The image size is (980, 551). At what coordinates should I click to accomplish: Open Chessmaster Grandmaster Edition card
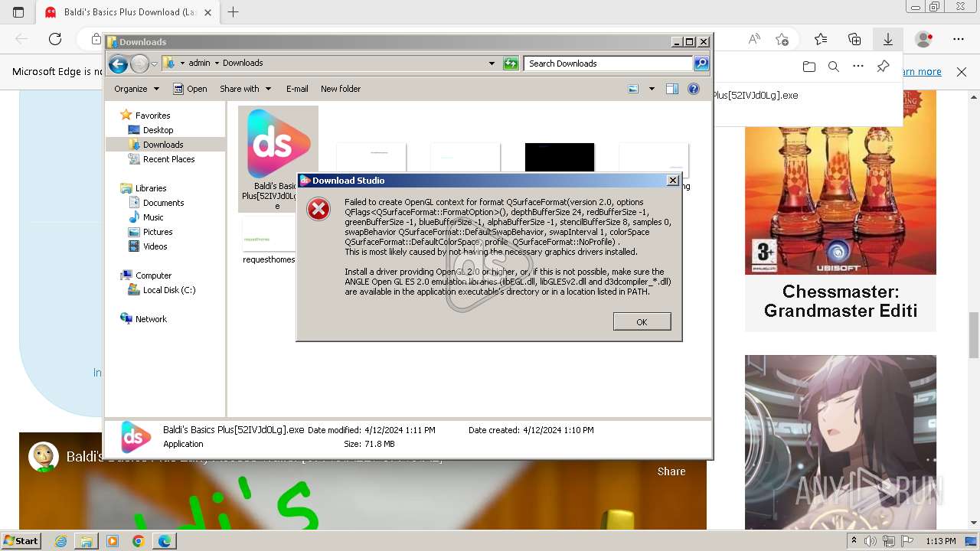tap(841, 210)
